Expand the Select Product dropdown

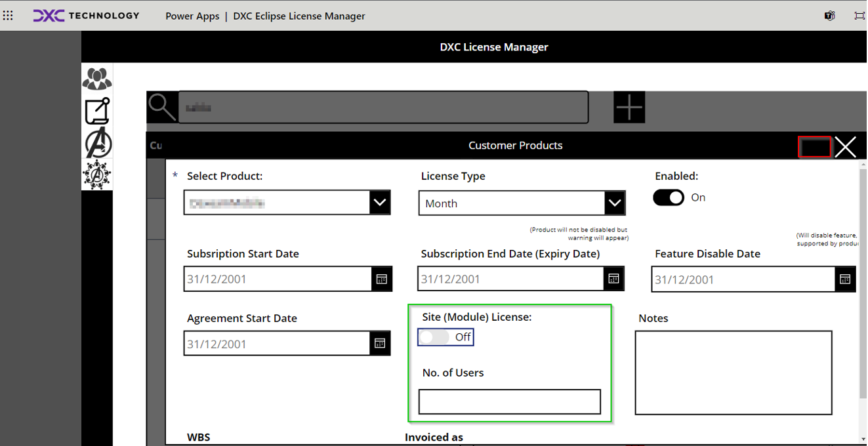[x=379, y=203]
